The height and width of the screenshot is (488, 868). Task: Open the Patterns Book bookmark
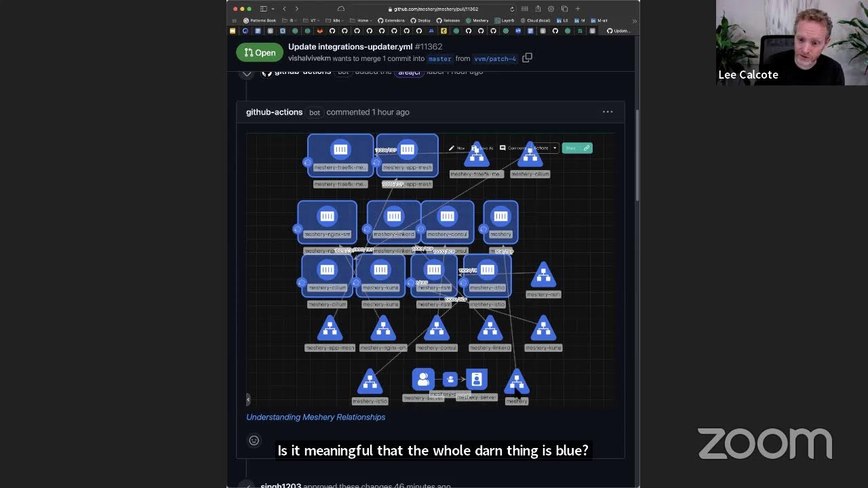tap(260, 20)
